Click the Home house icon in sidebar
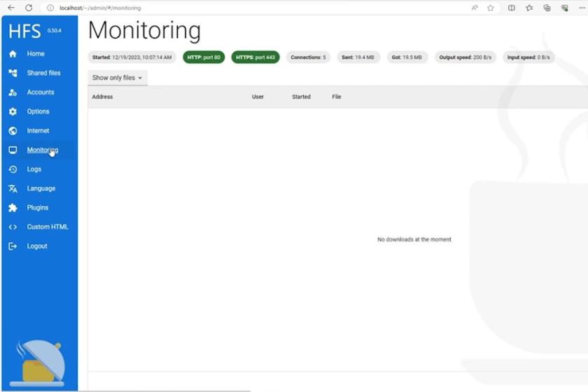Viewport: 588px width, 392px height. pyautogui.click(x=13, y=54)
